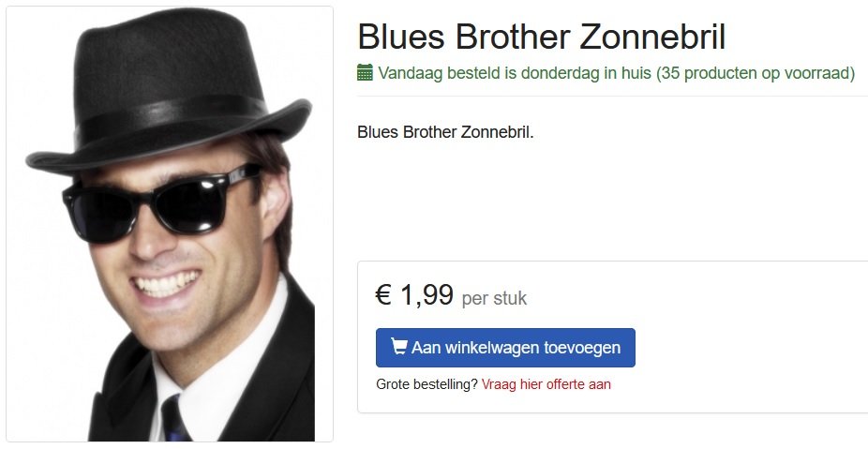Open the Blues Brother product photo
Screen dimensions: 868x449
click(170, 224)
